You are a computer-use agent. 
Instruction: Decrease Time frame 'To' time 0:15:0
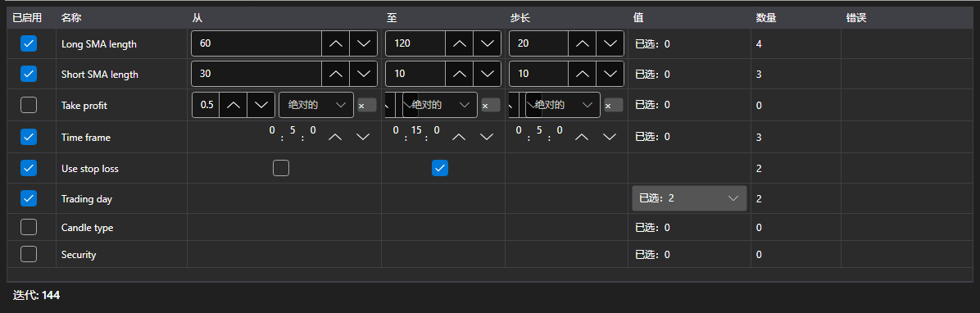[487, 137]
